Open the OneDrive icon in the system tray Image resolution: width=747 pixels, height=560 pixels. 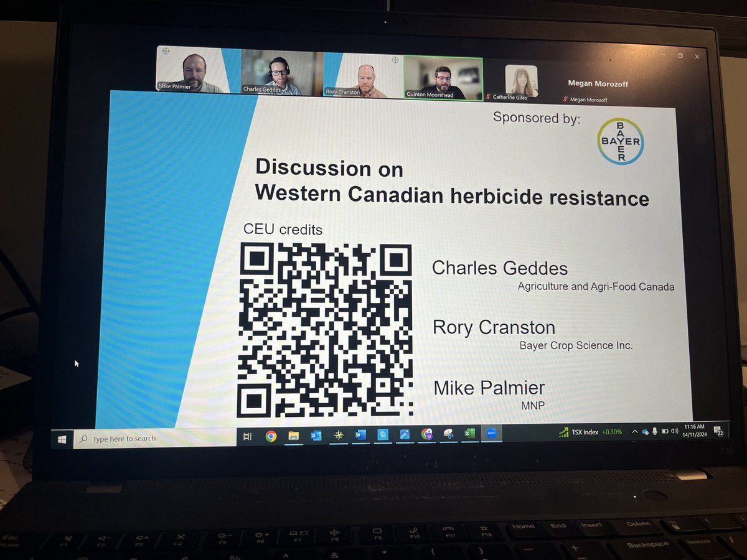point(645,432)
